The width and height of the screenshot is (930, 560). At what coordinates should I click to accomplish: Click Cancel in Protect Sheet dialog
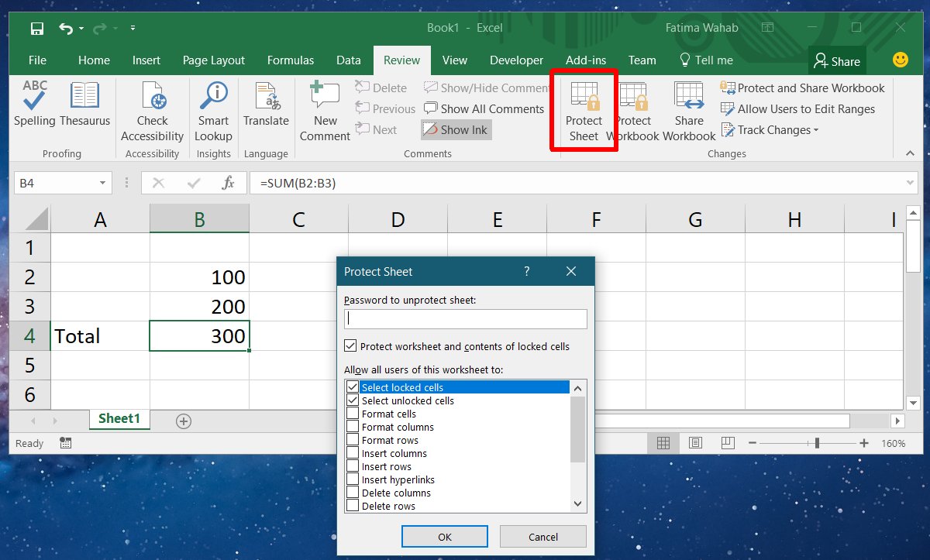click(542, 536)
